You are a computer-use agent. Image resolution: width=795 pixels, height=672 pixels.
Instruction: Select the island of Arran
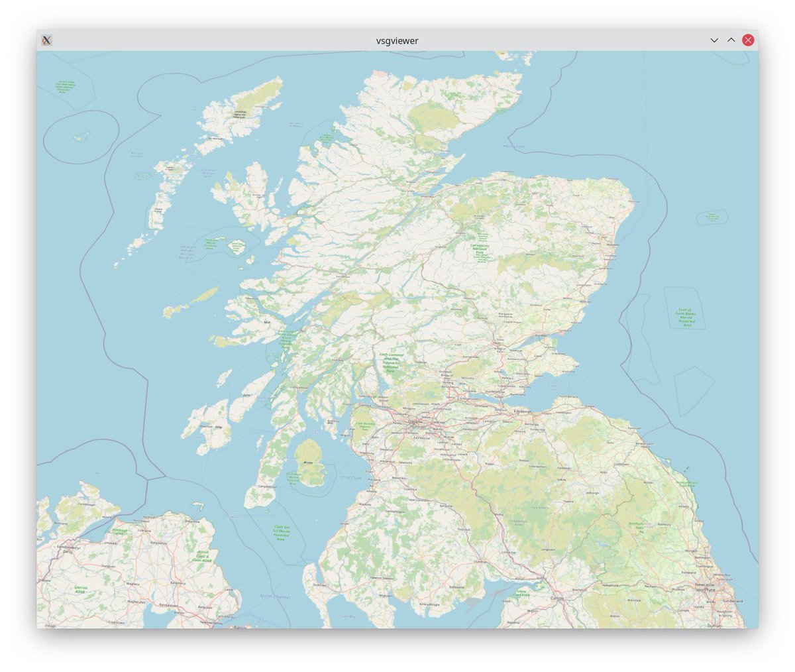click(x=307, y=464)
